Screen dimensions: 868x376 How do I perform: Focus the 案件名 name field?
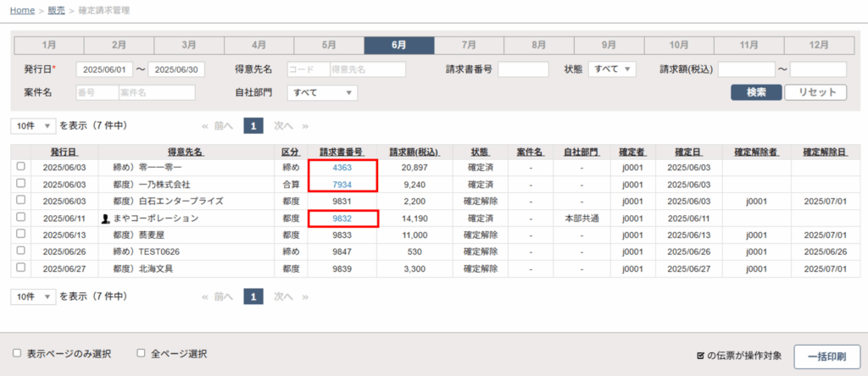(x=157, y=93)
